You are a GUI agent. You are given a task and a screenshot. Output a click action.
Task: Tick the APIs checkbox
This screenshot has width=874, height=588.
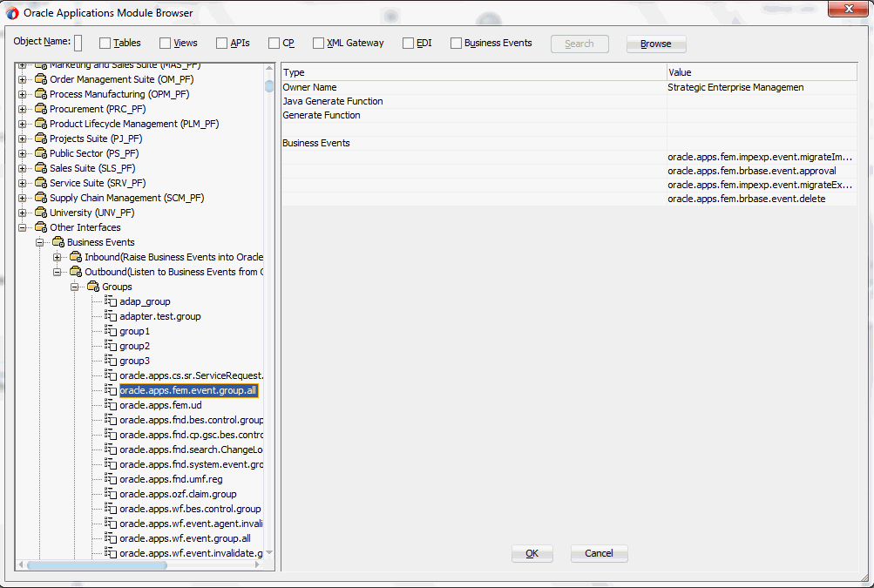(x=222, y=43)
